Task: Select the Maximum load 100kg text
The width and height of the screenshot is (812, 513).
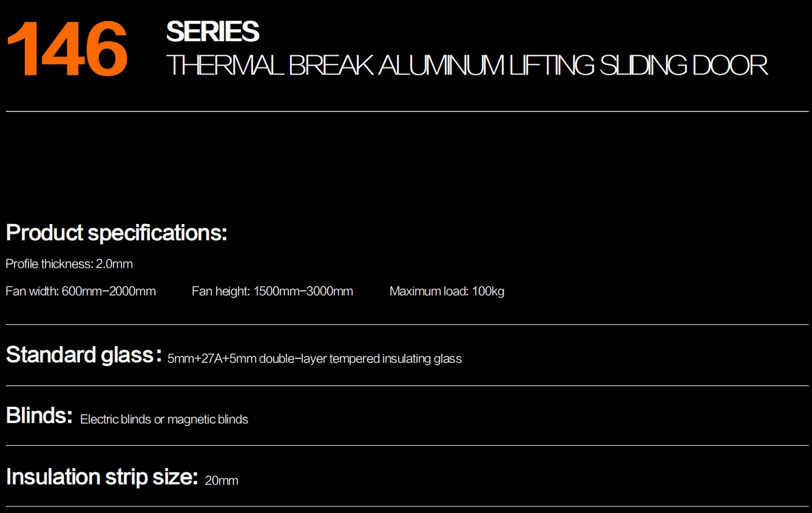Action: coord(447,291)
